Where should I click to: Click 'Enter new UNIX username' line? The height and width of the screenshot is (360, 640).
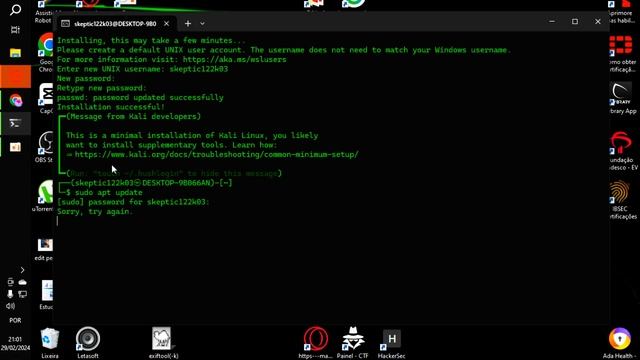click(142, 69)
